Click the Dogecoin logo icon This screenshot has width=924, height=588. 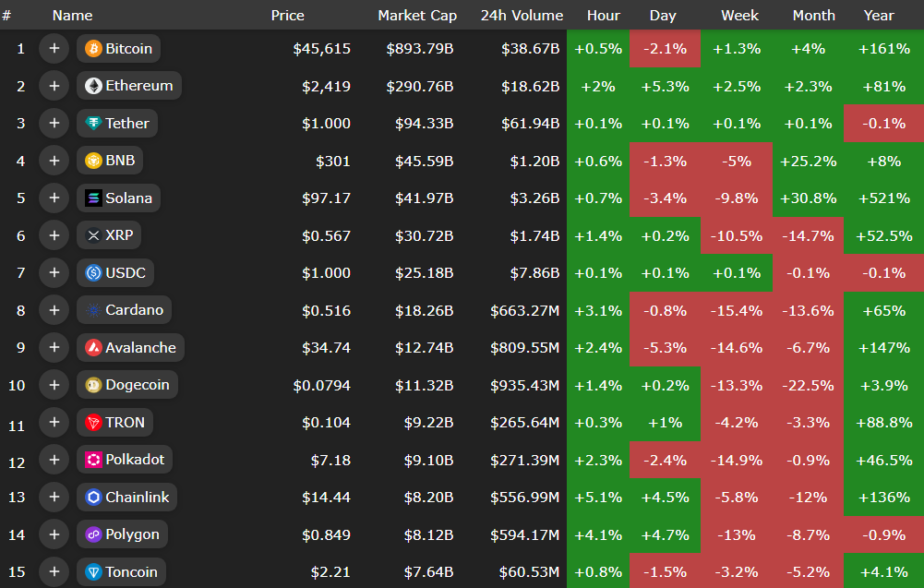93,385
